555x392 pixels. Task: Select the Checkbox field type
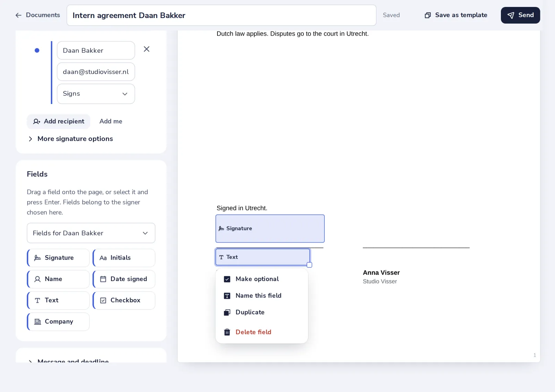coord(124,300)
